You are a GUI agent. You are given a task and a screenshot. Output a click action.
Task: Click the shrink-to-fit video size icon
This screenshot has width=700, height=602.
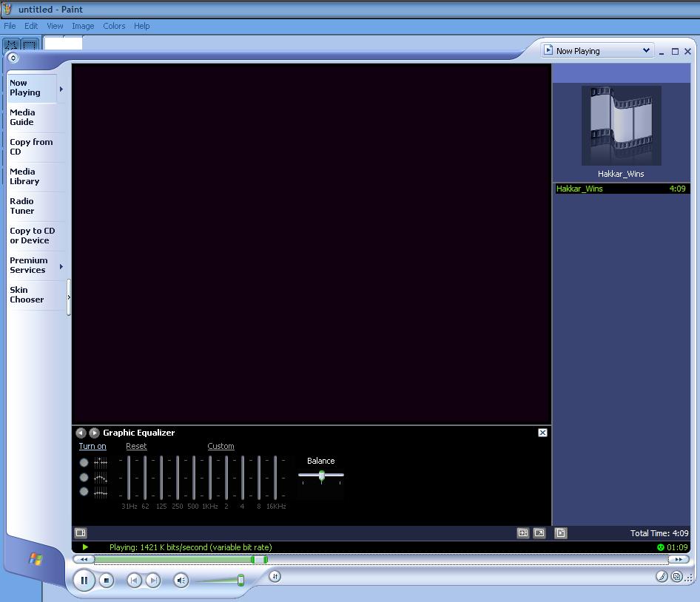[x=522, y=532]
